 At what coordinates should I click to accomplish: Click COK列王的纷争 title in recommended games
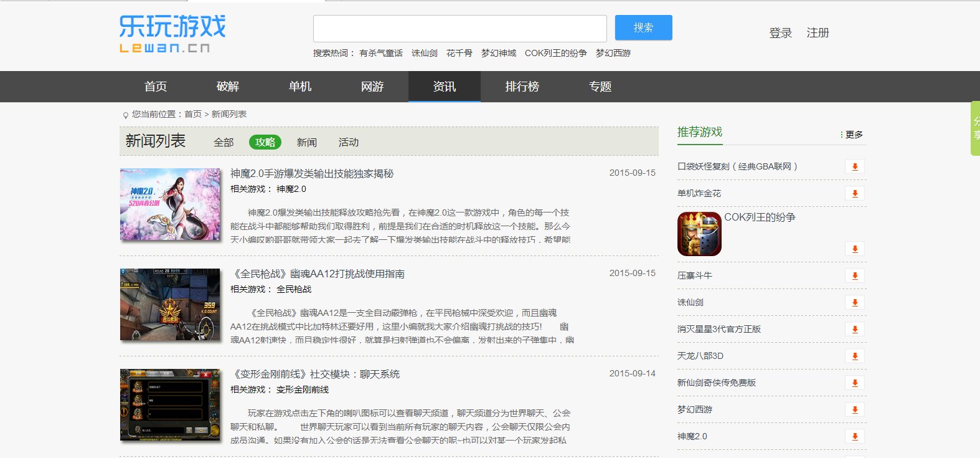click(760, 217)
